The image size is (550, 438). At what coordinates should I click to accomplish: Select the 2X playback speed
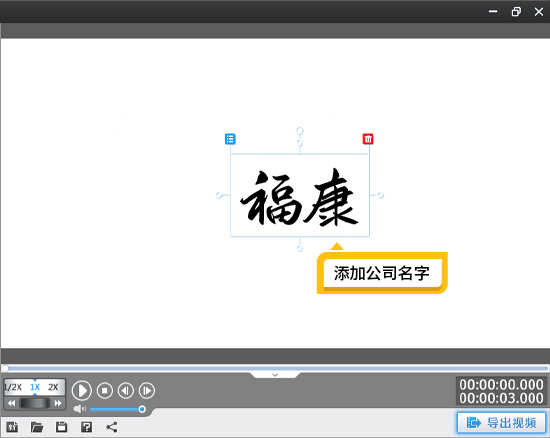tap(53, 387)
